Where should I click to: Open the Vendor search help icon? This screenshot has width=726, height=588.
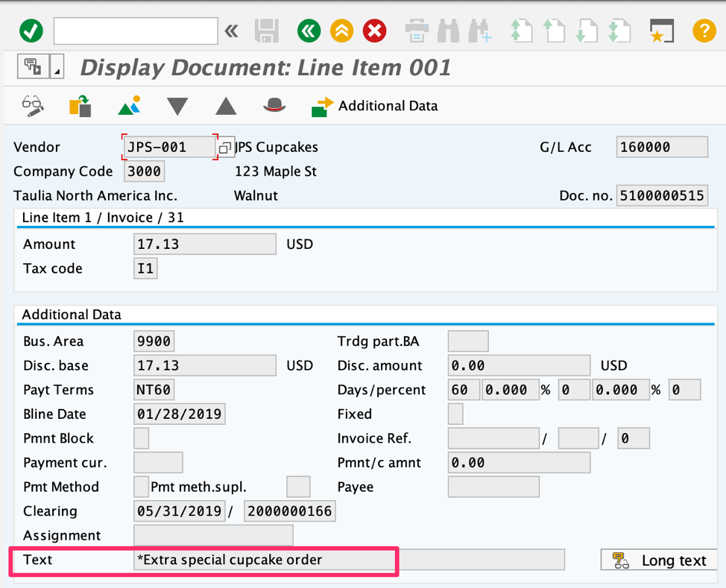tap(225, 148)
